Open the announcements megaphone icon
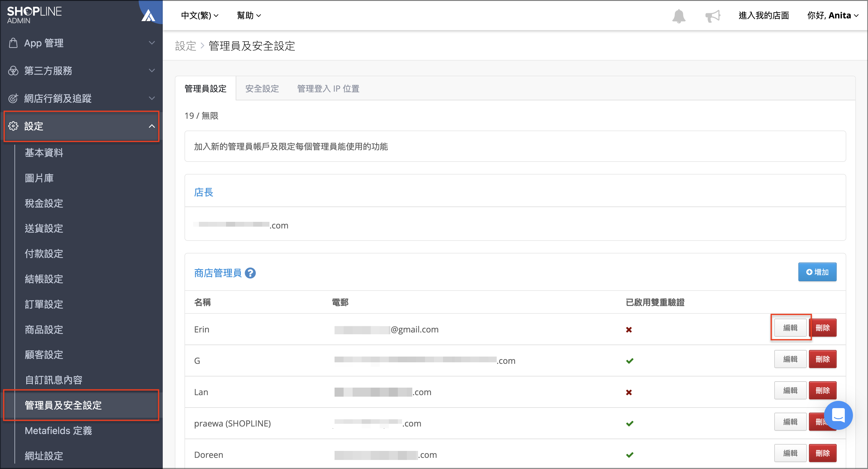This screenshot has width=868, height=469. [x=713, y=16]
